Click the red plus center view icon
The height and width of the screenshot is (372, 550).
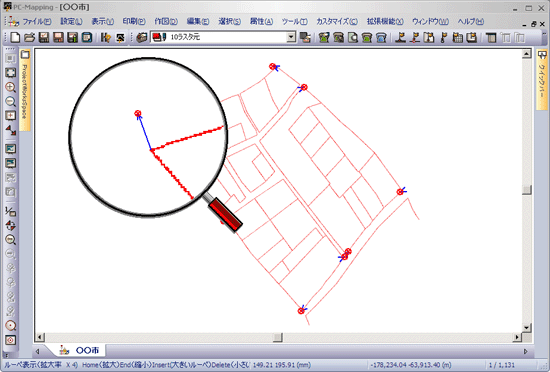click(x=11, y=115)
